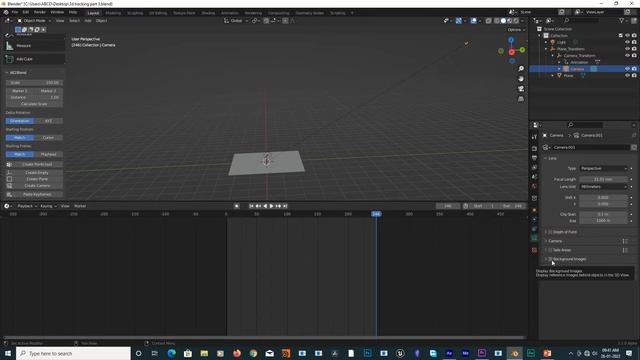
Task: Open the viewport Options dropdown
Action: (x=516, y=30)
